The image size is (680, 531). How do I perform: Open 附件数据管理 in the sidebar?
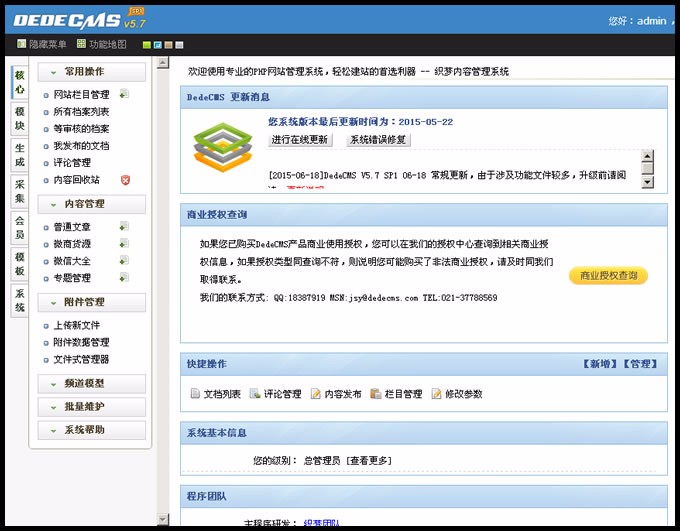pos(81,342)
